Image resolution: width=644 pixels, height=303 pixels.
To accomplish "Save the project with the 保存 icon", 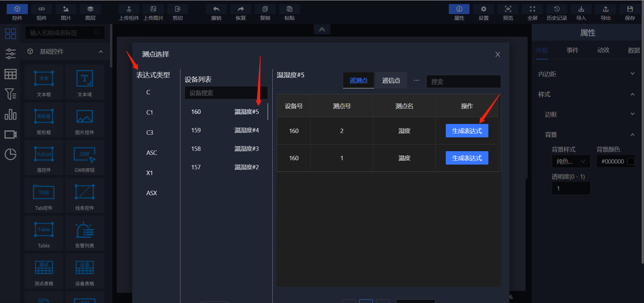I will tap(630, 9).
